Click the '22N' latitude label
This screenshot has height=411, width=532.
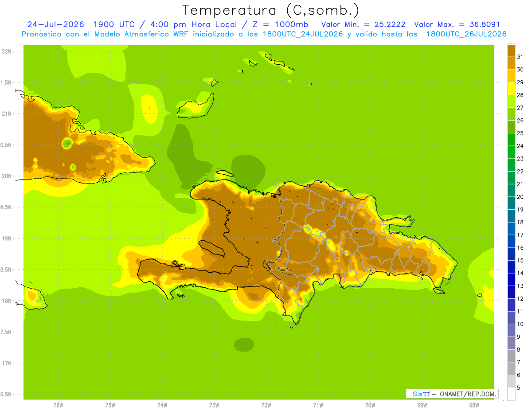click(x=6, y=51)
